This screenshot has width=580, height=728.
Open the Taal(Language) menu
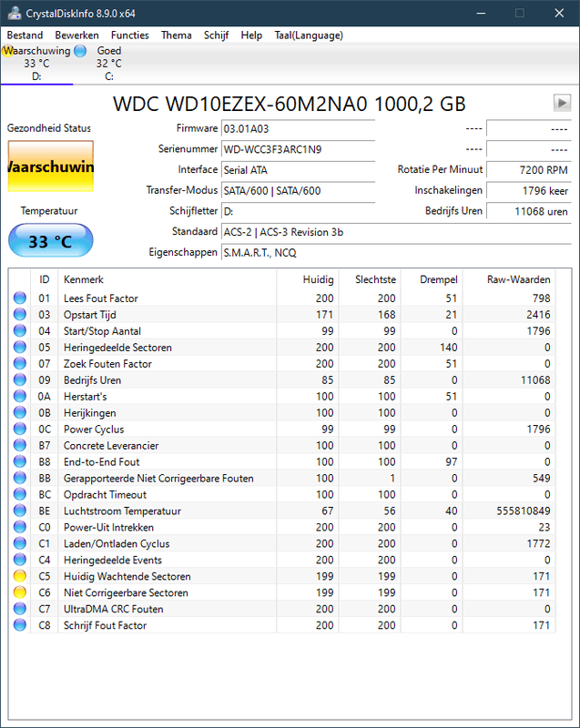309,35
